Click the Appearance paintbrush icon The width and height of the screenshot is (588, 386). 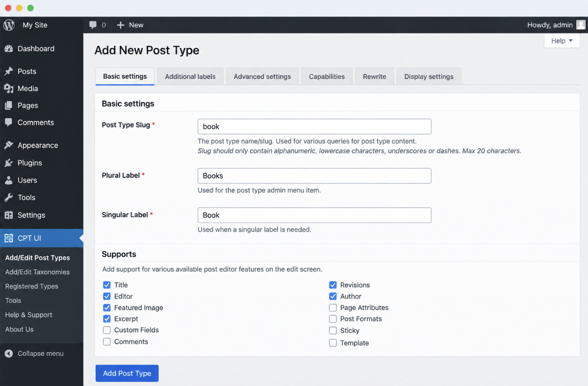point(9,145)
